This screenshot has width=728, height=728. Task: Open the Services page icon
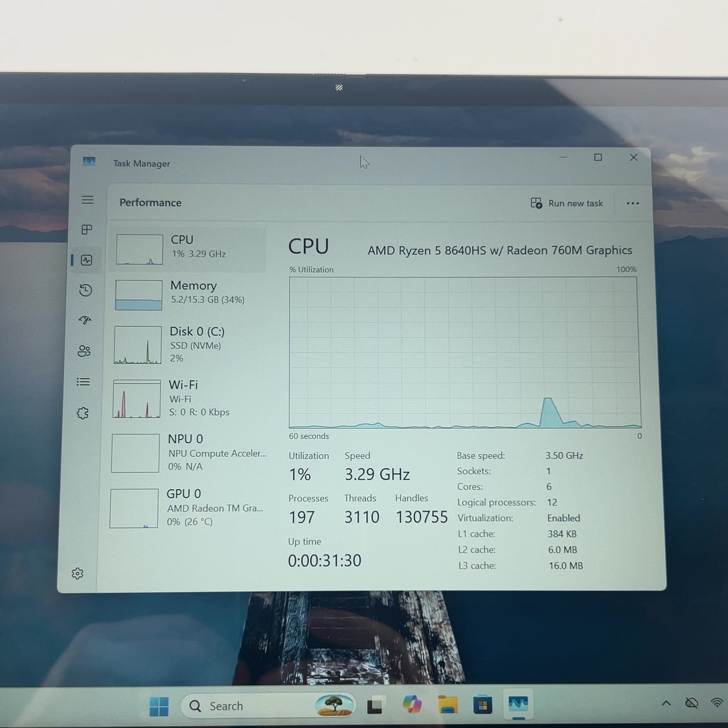[83, 413]
